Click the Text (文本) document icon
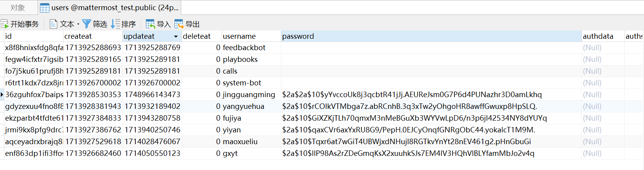644x170 pixels. tap(53, 24)
